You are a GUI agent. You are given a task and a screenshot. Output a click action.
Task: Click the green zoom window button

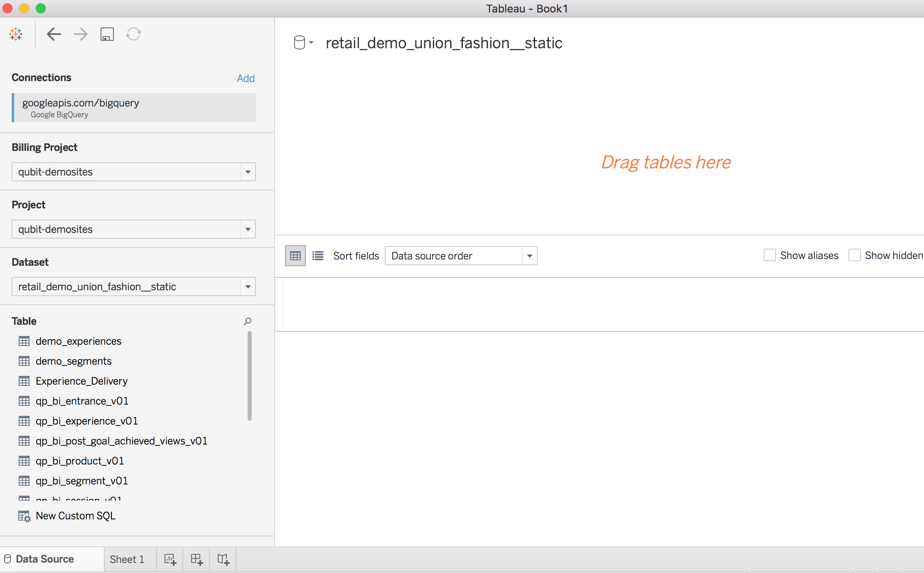pos(41,8)
